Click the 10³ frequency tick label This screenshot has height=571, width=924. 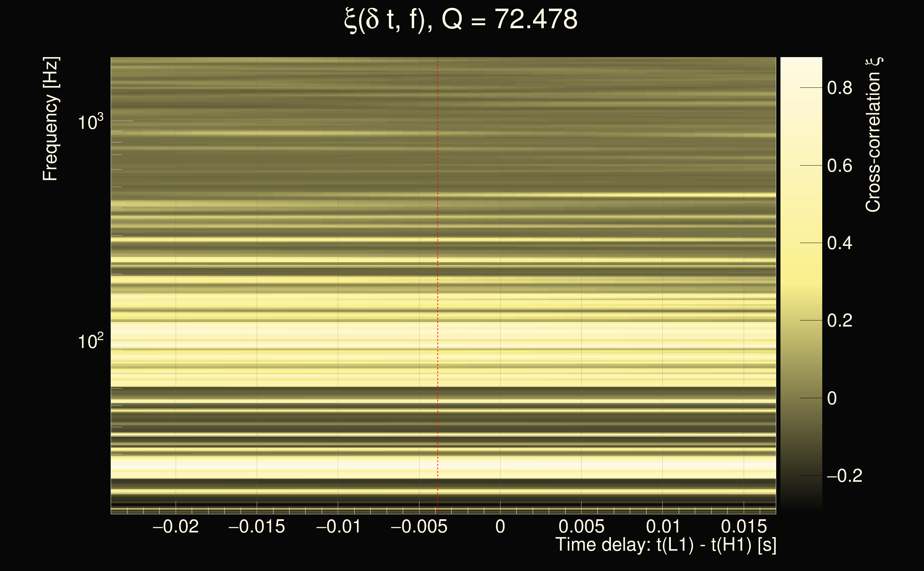(x=90, y=122)
